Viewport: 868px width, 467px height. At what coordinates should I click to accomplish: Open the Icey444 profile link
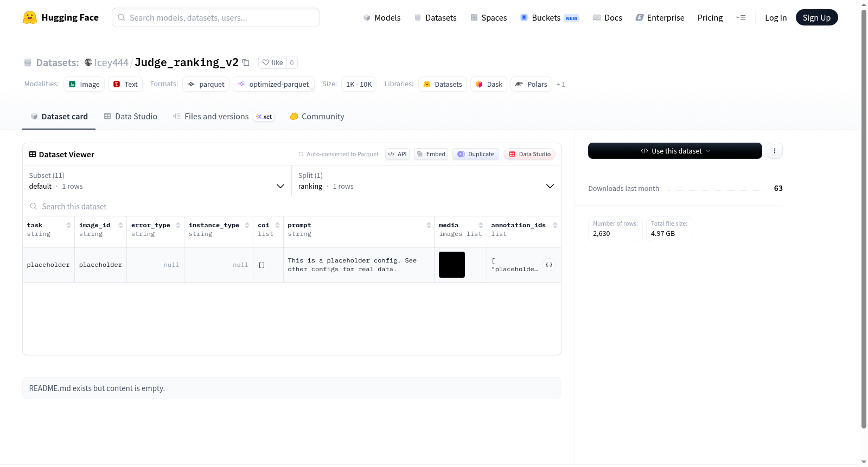pos(111,62)
